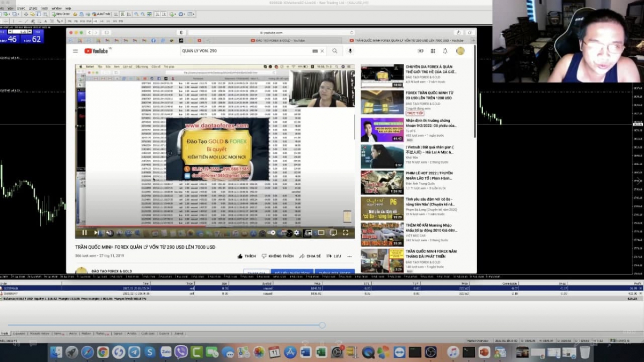Image resolution: width=644 pixels, height=362 pixels.
Task: Open YouTube player settings gear
Action: point(296,232)
